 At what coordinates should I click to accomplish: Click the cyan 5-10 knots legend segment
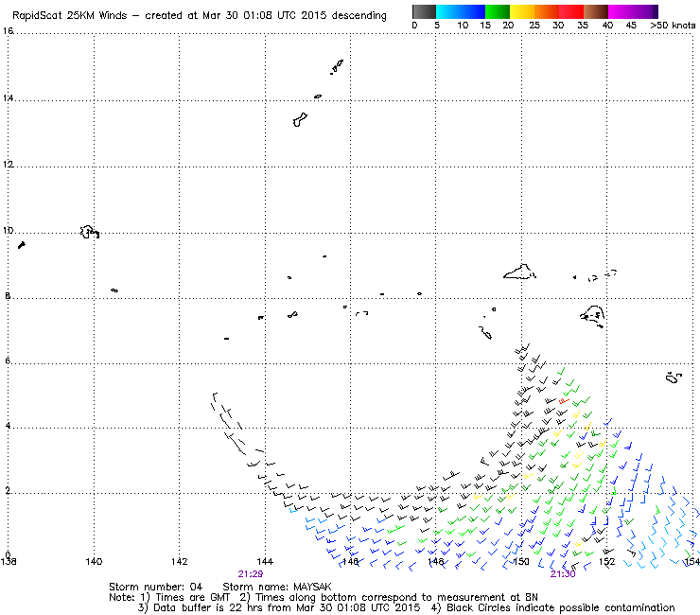448,11
